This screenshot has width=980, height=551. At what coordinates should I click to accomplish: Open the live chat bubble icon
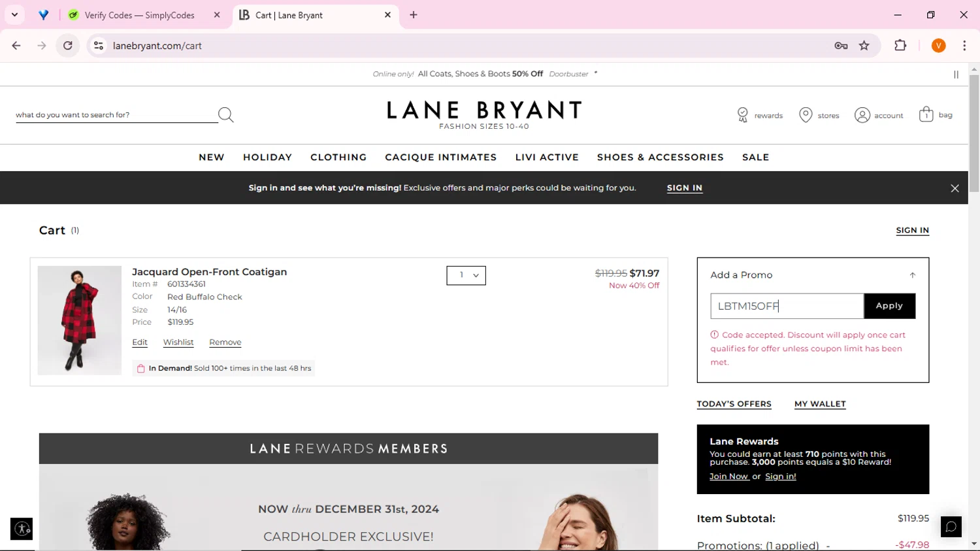951,526
